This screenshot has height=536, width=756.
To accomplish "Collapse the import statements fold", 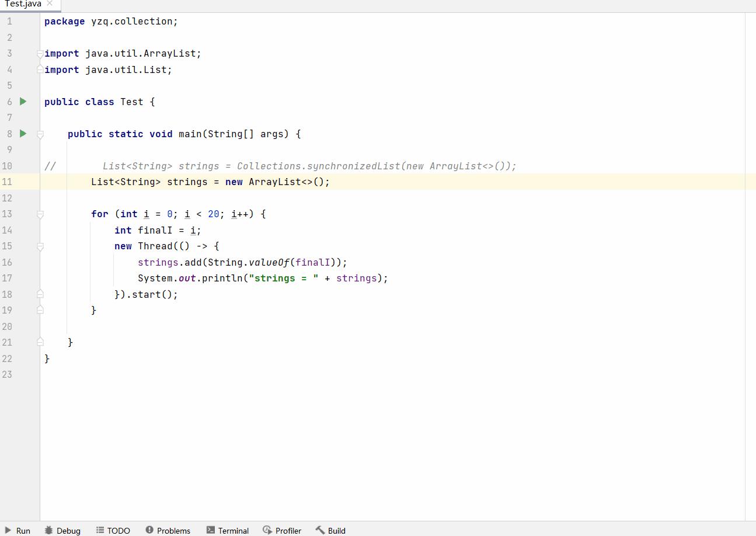I will click(x=40, y=54).
